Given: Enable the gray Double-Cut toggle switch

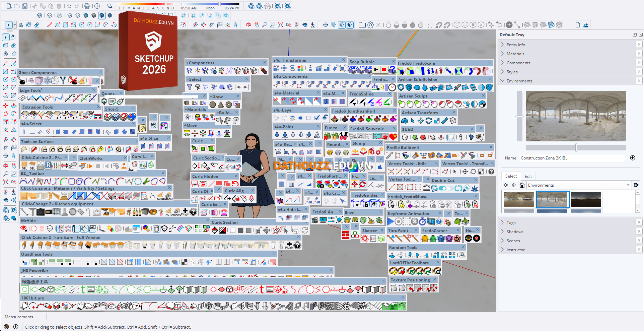Looking at the screenshot, I should (x=450, y=188).
